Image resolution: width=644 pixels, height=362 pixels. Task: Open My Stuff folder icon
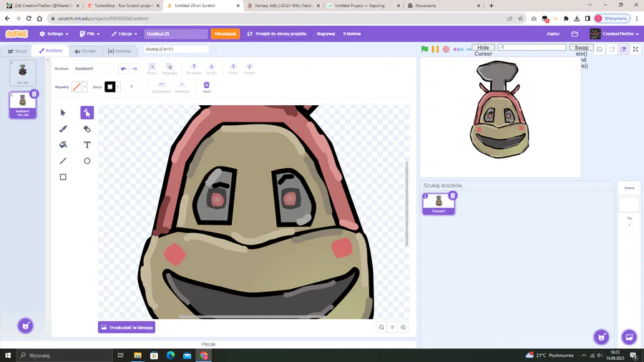(575, 34)
